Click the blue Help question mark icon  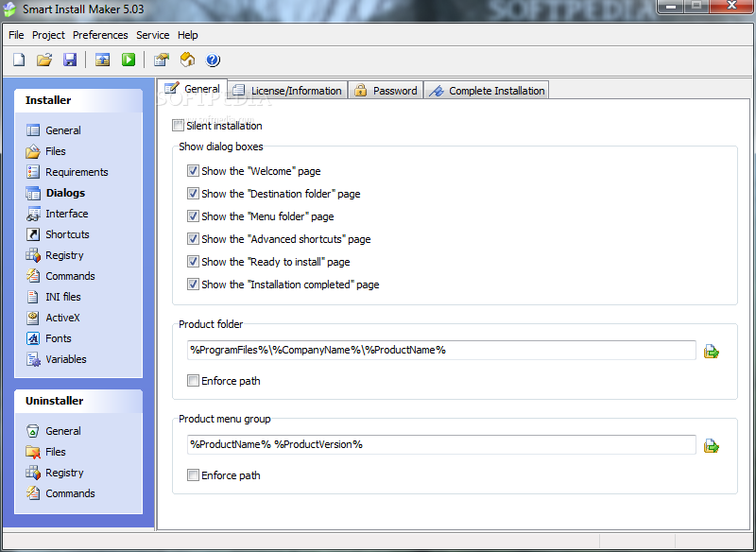[x=213, y=60]
